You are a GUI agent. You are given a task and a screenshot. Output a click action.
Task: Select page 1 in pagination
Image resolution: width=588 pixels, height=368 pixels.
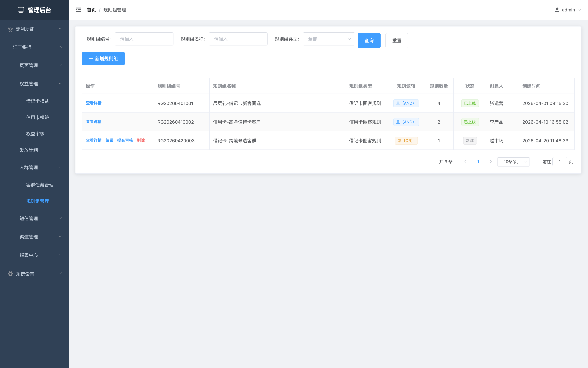click(x=478, y=162)
